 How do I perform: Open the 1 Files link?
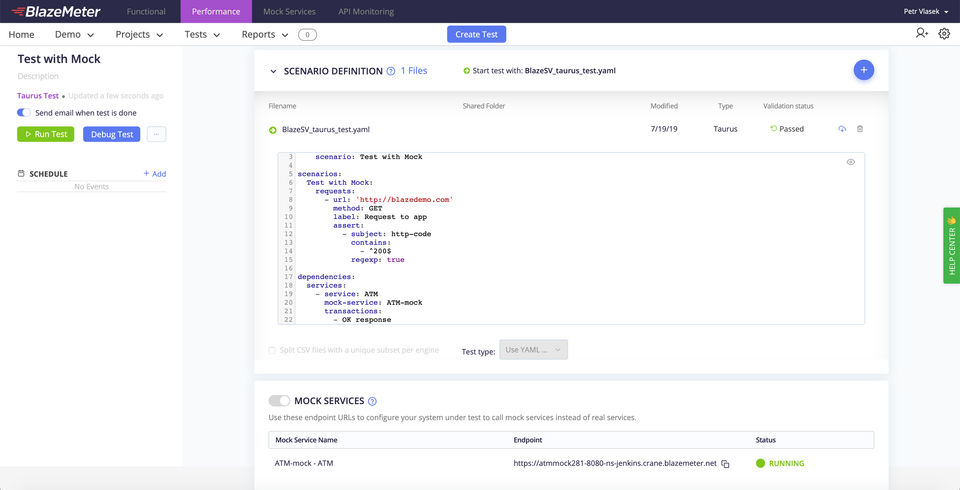[x=414, y=71]
